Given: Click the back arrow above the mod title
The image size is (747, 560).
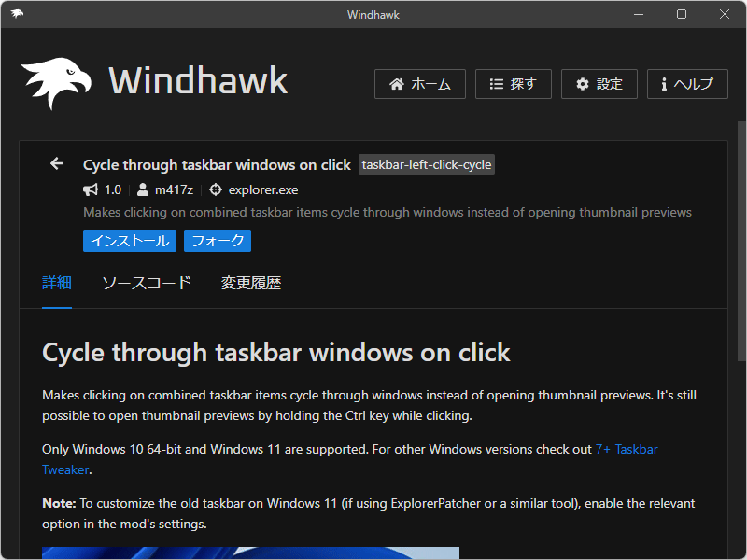Looking at the screenshot, I should pos(56,163).
